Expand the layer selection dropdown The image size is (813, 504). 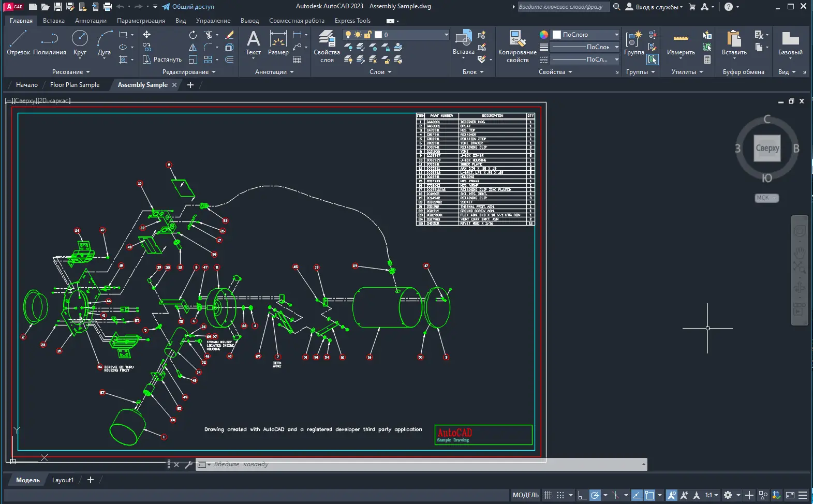[446, 35]
